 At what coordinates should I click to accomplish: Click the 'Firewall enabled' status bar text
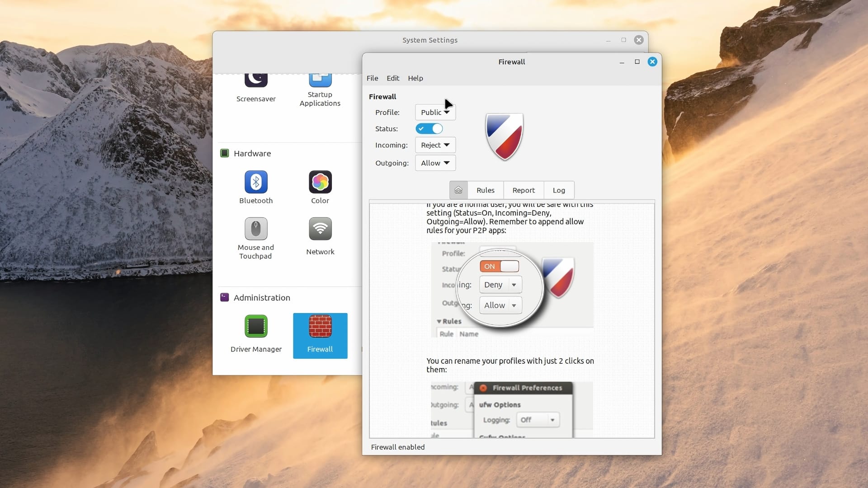398,447
